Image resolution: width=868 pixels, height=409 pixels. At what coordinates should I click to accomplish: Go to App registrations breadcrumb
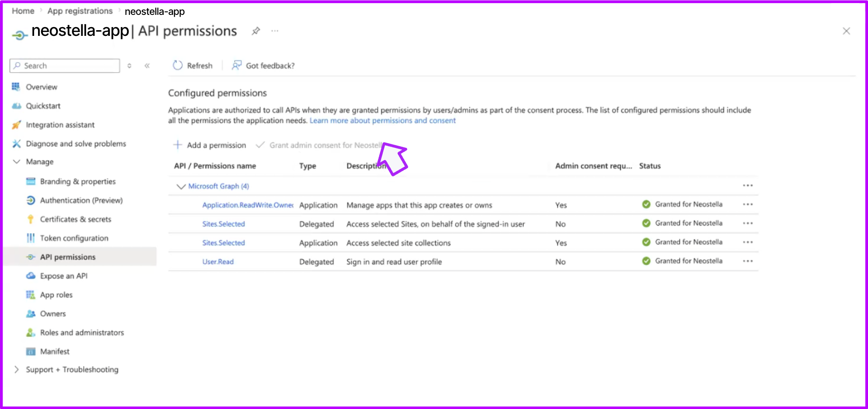pos(80,11)
